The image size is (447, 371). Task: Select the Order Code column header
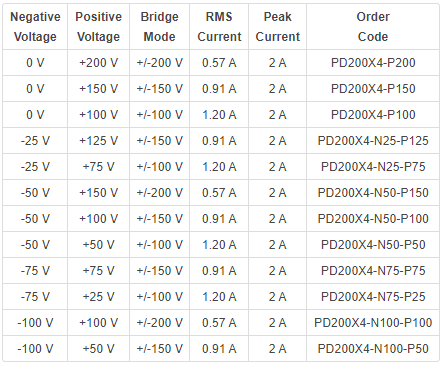[373, 27]
